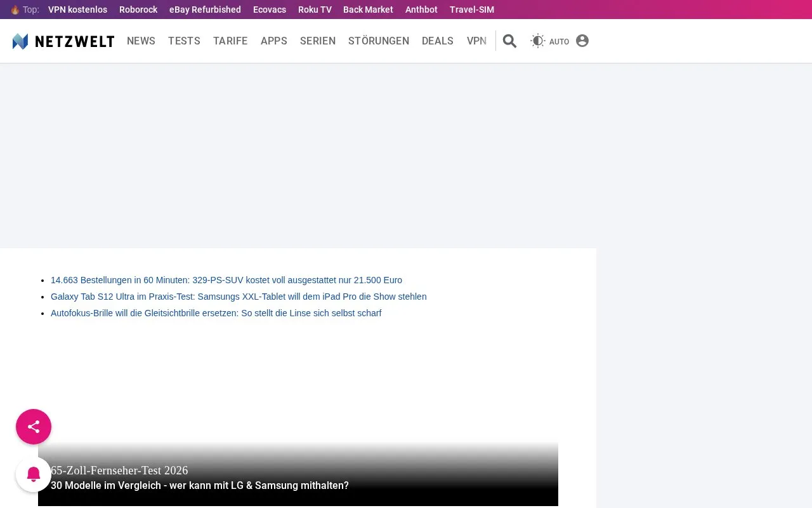Open the TESTS menu item

tap(184, 41)
